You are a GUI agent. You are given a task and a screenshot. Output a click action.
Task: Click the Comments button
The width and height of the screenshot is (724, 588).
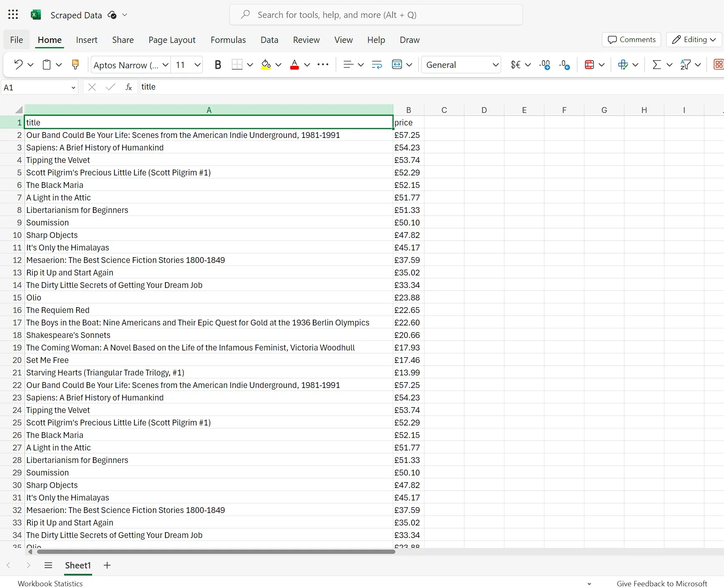pyautogui.click(x=631, y=40)
